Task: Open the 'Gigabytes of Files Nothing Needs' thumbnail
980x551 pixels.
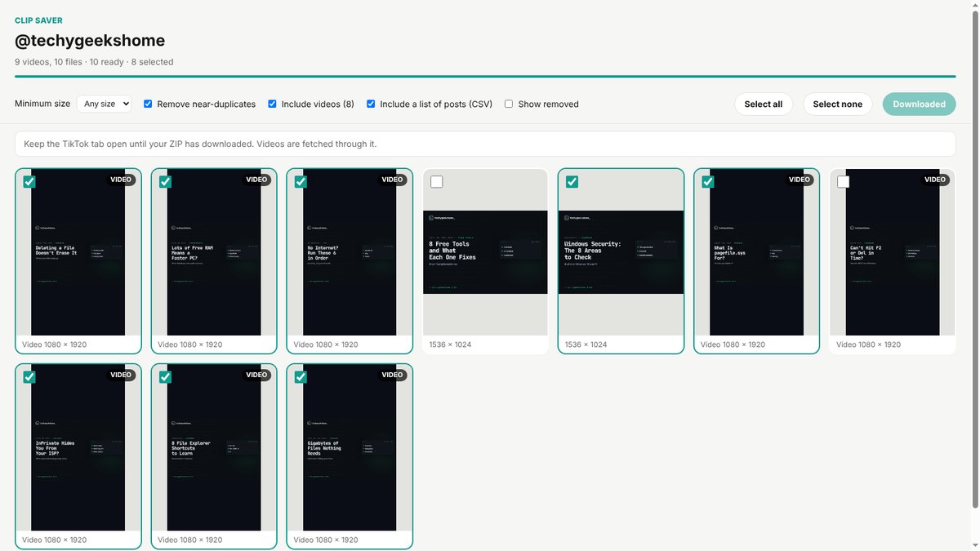Action: (x=350, y=447)
